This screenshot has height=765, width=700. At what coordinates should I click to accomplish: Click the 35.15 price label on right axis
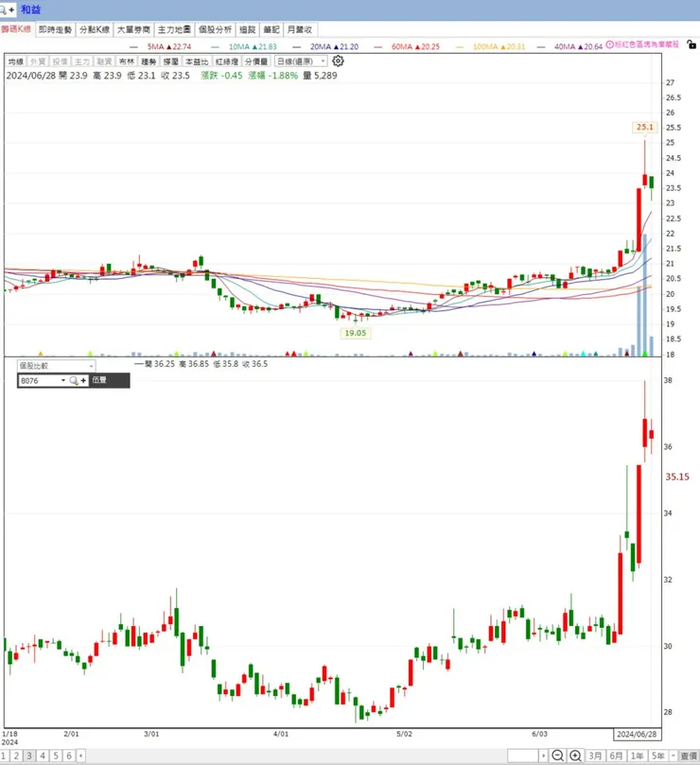[x=677, y=477]
